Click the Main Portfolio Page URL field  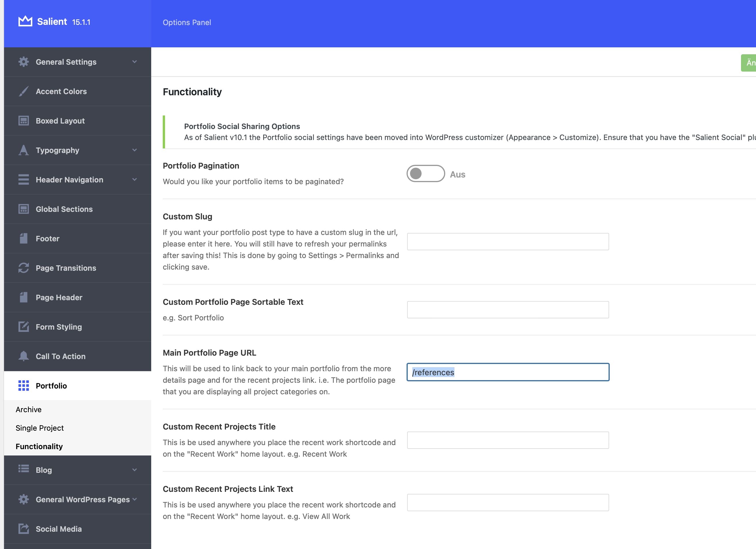tap(508, 372)
